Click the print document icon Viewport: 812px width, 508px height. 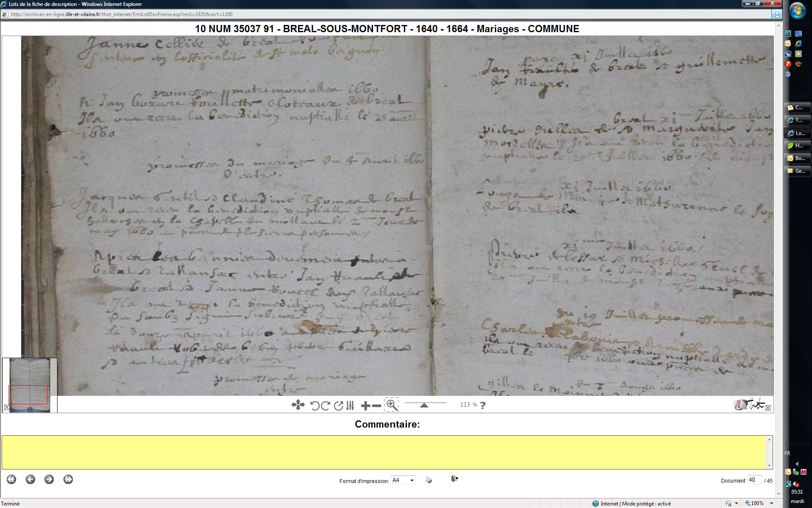pos(429,480)
